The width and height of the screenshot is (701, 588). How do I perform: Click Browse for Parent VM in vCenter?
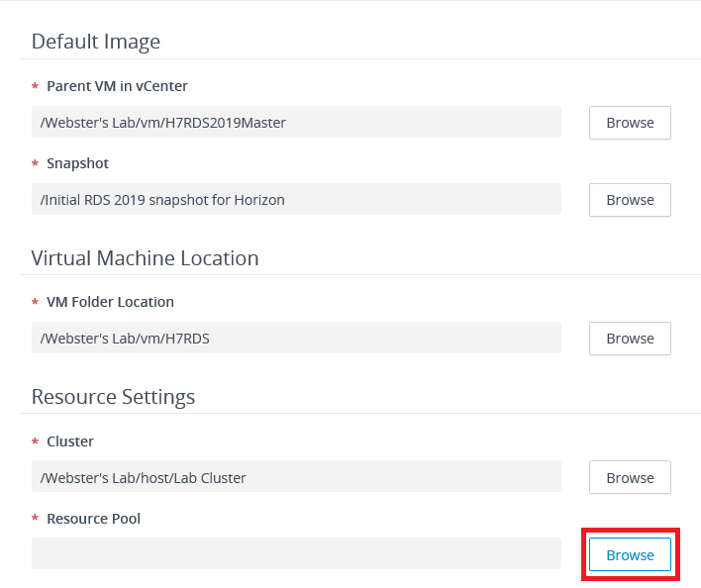pos(630,123)
